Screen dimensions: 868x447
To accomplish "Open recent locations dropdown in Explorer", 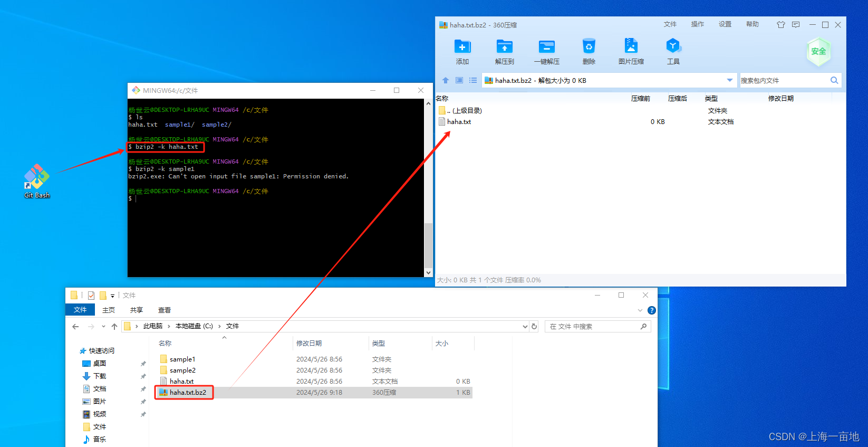I will 103,327.
